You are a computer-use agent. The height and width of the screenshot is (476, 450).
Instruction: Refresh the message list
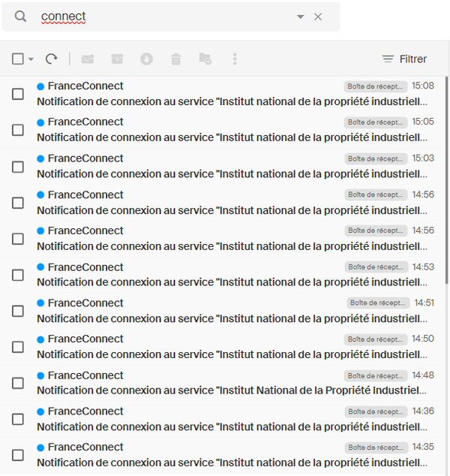(51, 59)
